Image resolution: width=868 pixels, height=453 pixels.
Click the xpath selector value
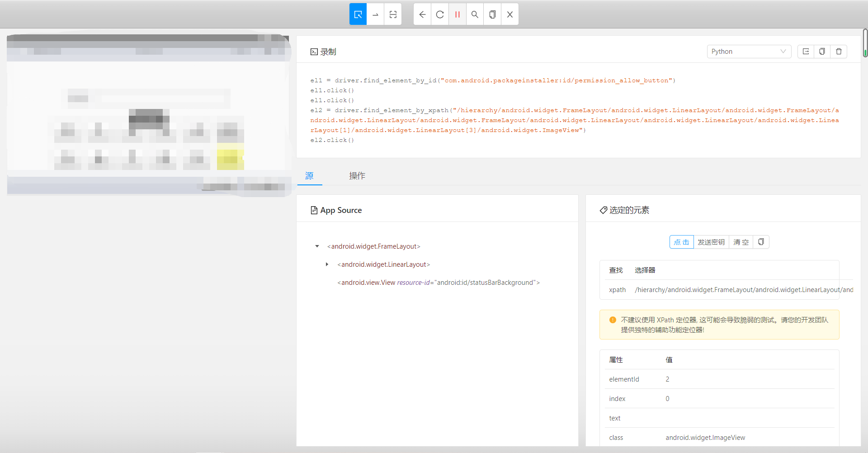point(744,290)
